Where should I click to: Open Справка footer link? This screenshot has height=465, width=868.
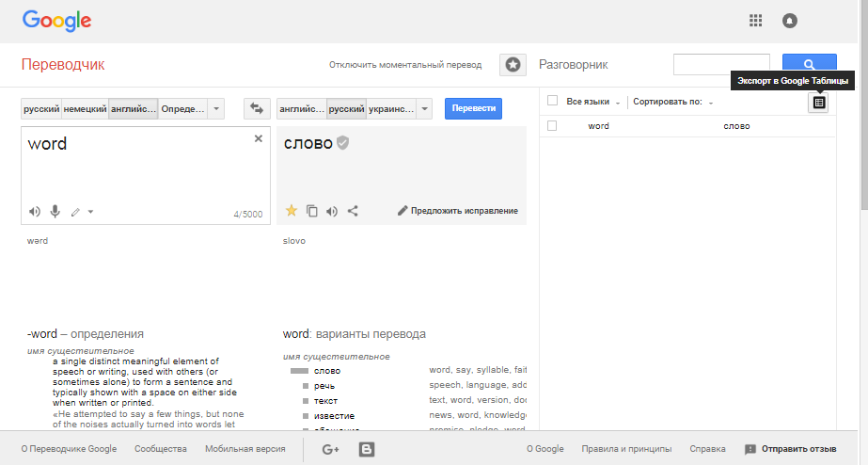click(x=707, y=449)
